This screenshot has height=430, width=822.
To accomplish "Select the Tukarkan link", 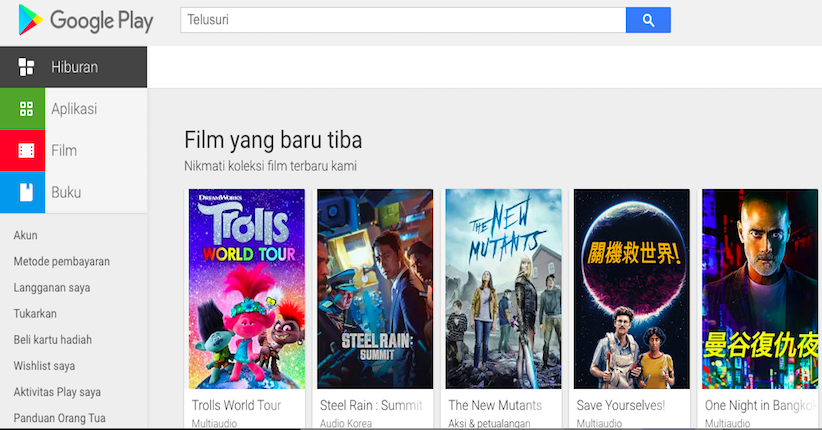I will pos(35,314).
